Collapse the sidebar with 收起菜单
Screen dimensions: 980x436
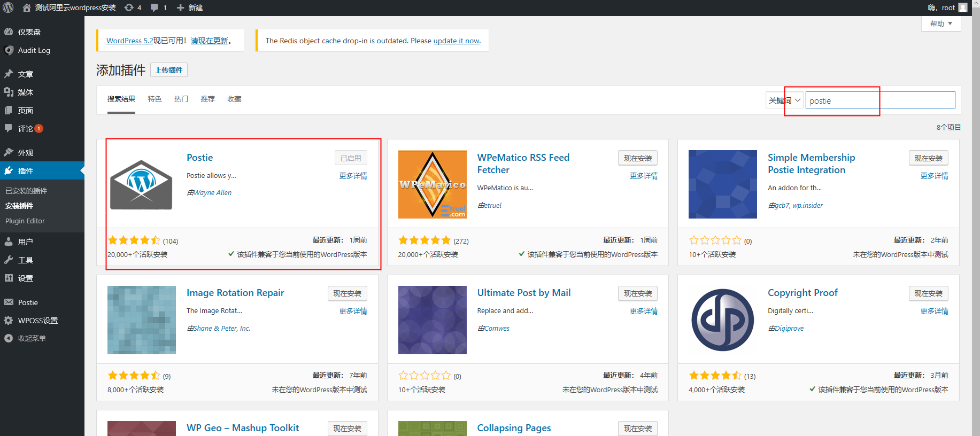[x=32, y=338]
